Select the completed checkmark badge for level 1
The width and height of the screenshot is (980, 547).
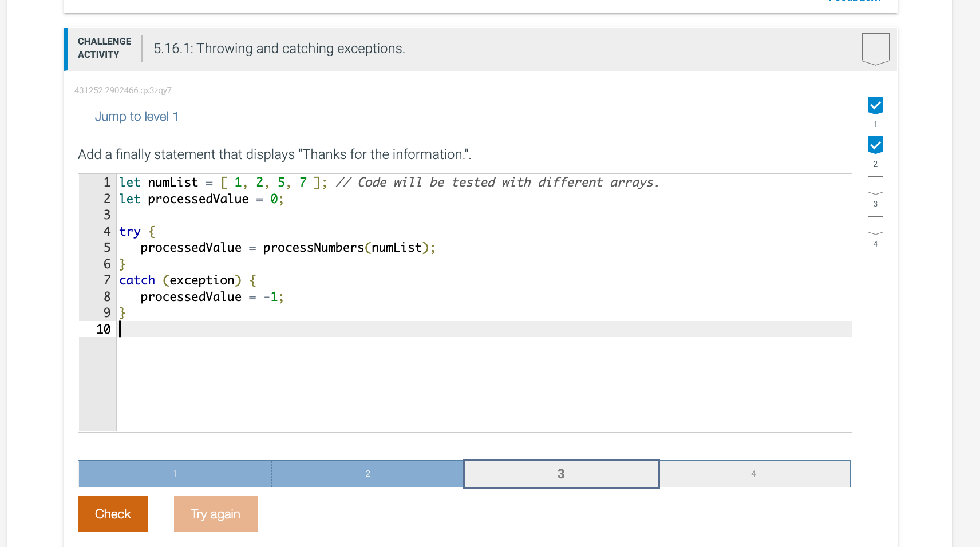875,105
